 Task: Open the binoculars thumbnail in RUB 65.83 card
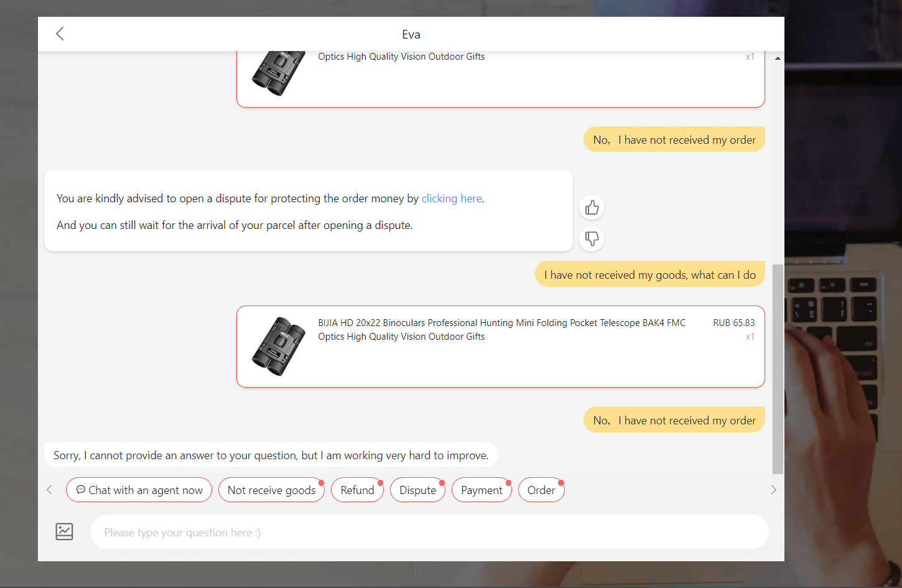tap(279, 347)
